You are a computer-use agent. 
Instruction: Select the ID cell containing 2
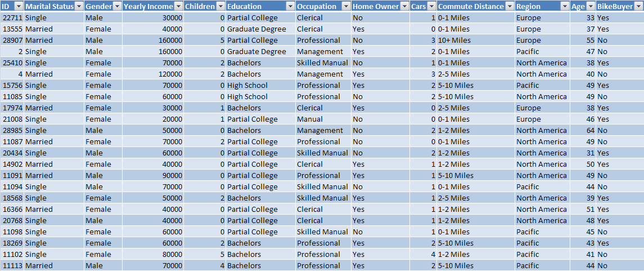(x=12, y=52)
